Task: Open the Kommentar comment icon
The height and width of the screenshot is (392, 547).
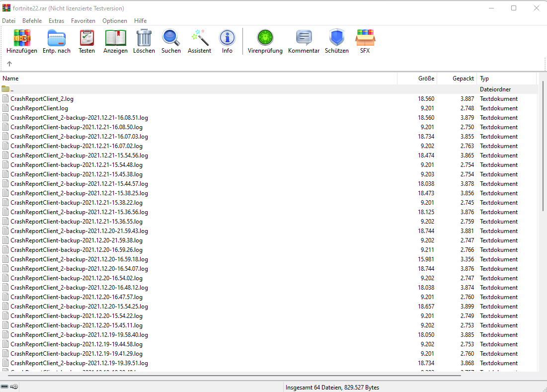Action: click(304, 38)
